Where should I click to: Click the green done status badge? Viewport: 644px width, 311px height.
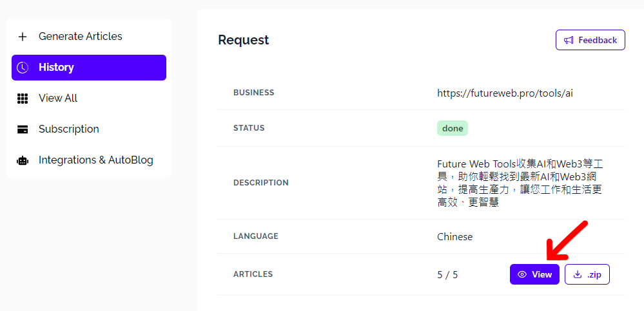click(453, 128)
